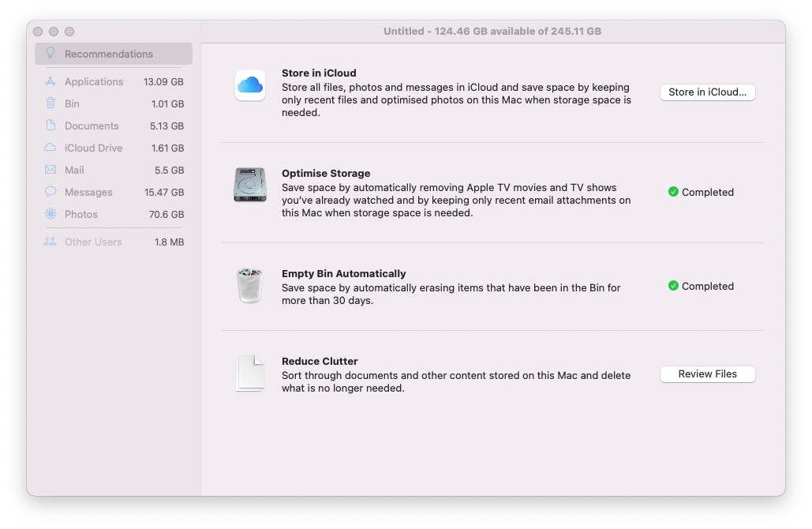Zoom the window with the third traffic-light button
Viewport: 812px width, 529px height.
(69, 32)
